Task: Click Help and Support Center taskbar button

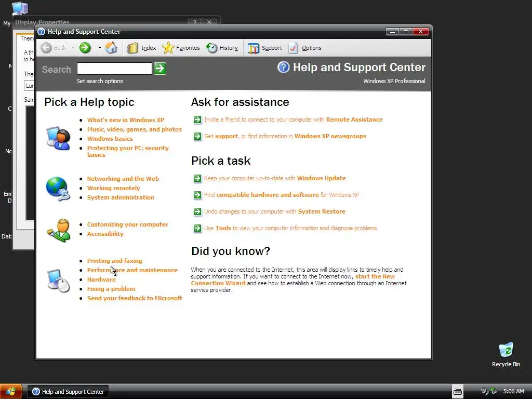Action: click(x=68, y=392)
